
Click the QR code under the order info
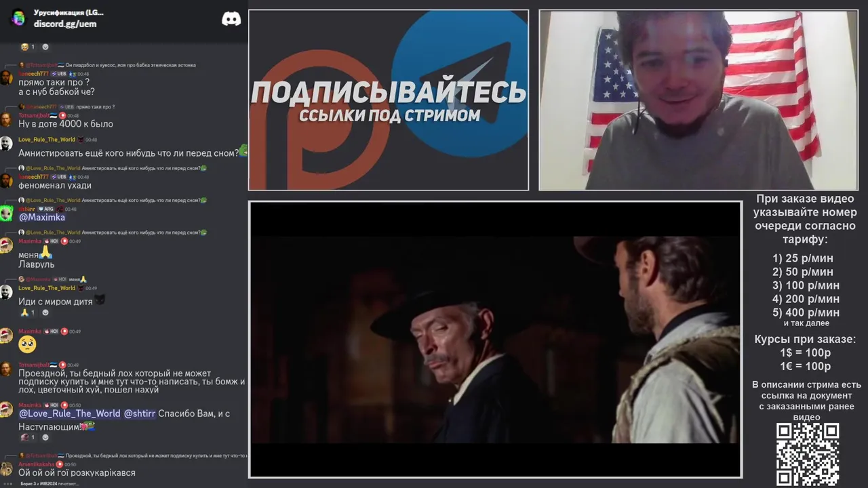coord(808,454)
